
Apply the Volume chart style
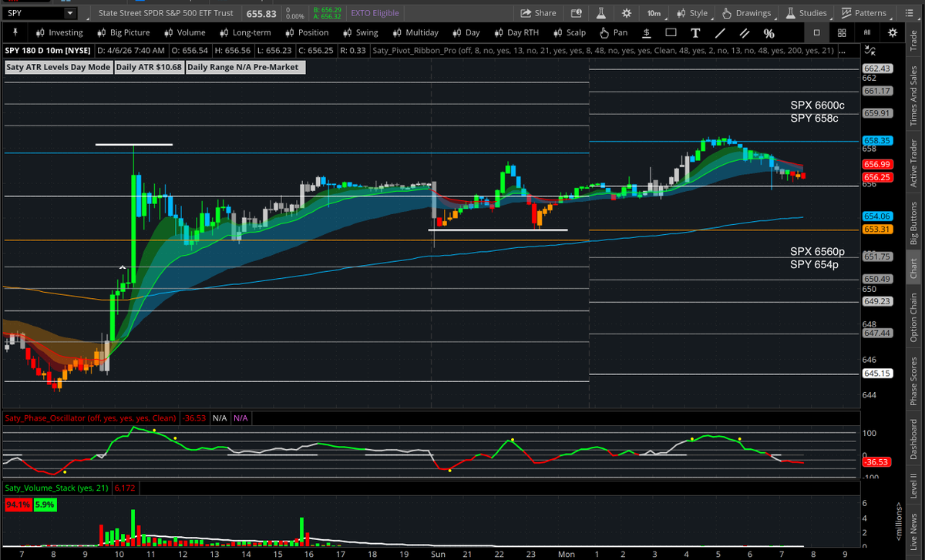184,32
